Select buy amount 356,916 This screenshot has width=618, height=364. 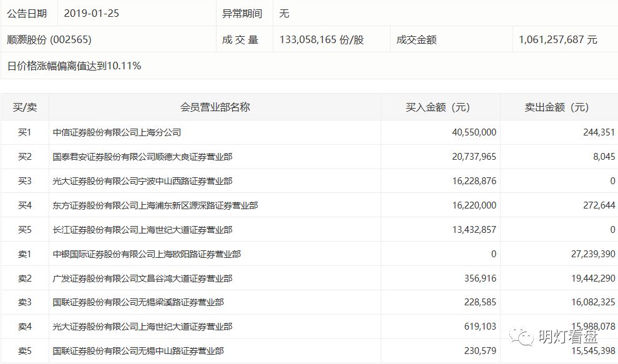(x=480, y=279)
